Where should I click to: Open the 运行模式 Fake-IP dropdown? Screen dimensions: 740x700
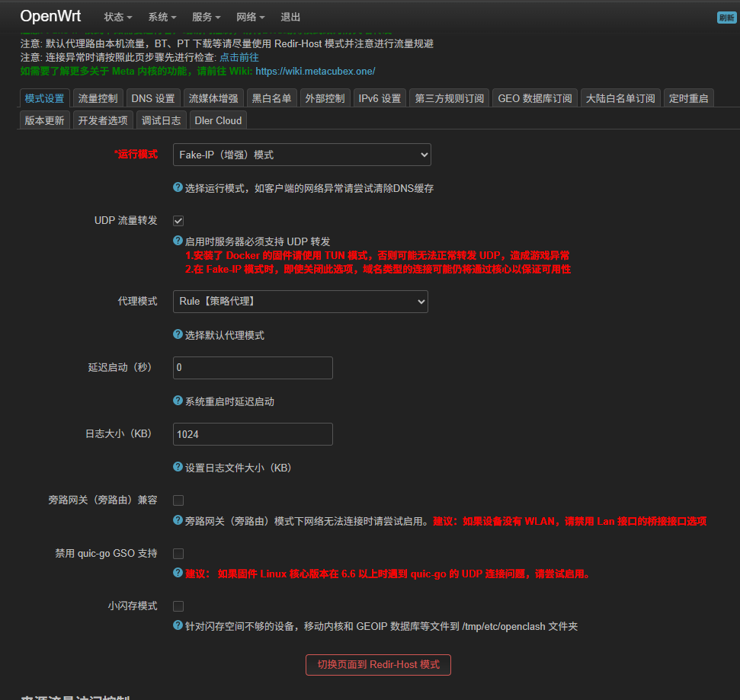point(302,155)
